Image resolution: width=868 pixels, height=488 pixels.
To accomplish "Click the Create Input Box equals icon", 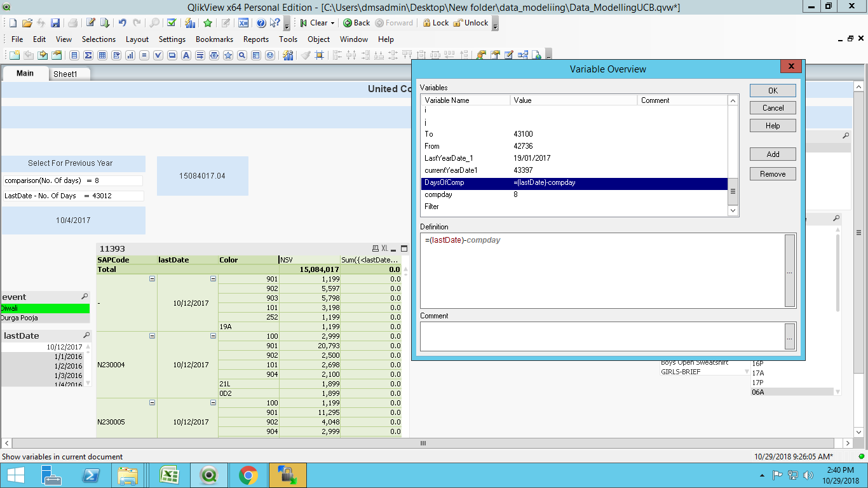I will [144, 55].
